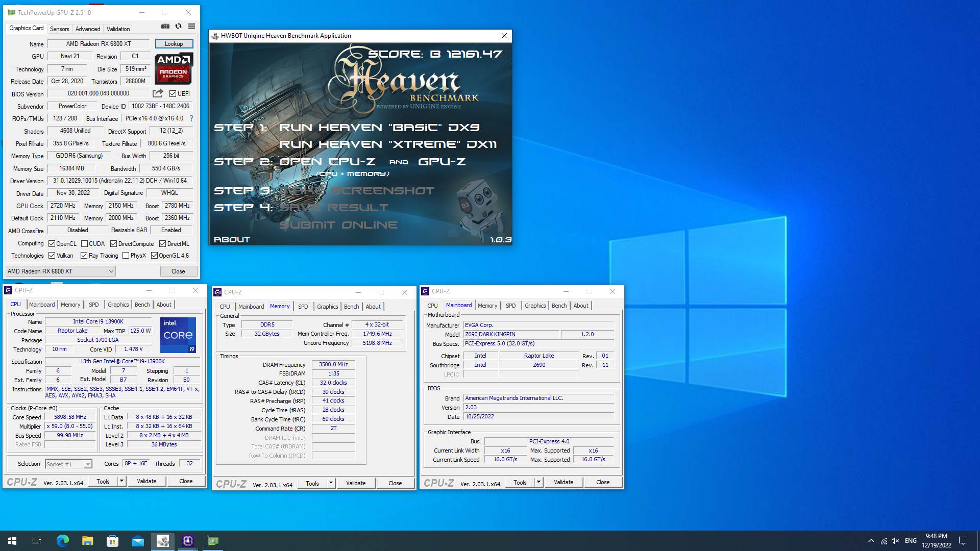Click SUBMIT ONLINE in Heaven window
The image size is (980, 551).
(338, 225)
